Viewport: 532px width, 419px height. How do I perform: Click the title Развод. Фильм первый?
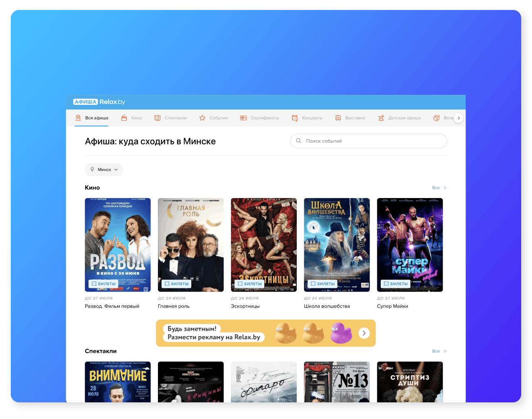tap(112, 306)
